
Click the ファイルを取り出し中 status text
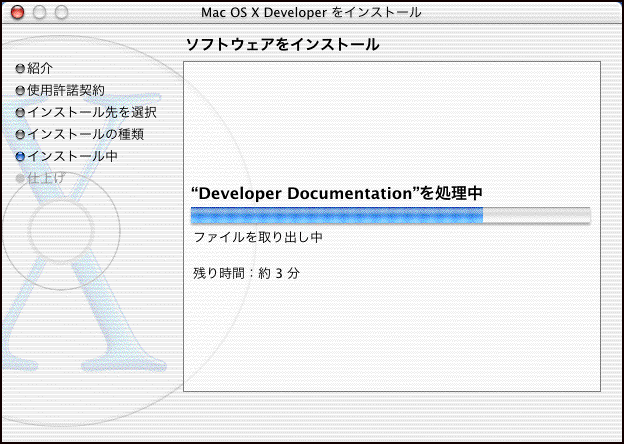[258, 238]
